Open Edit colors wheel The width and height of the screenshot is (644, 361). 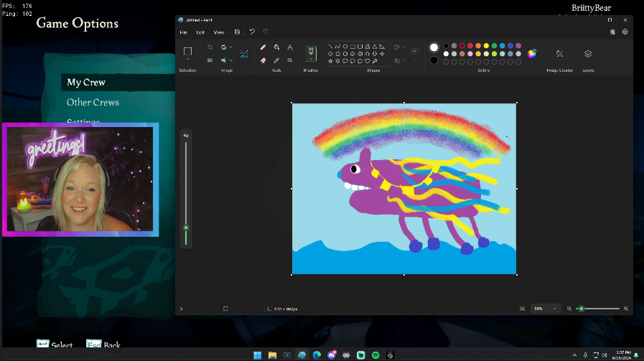[532, 53]
